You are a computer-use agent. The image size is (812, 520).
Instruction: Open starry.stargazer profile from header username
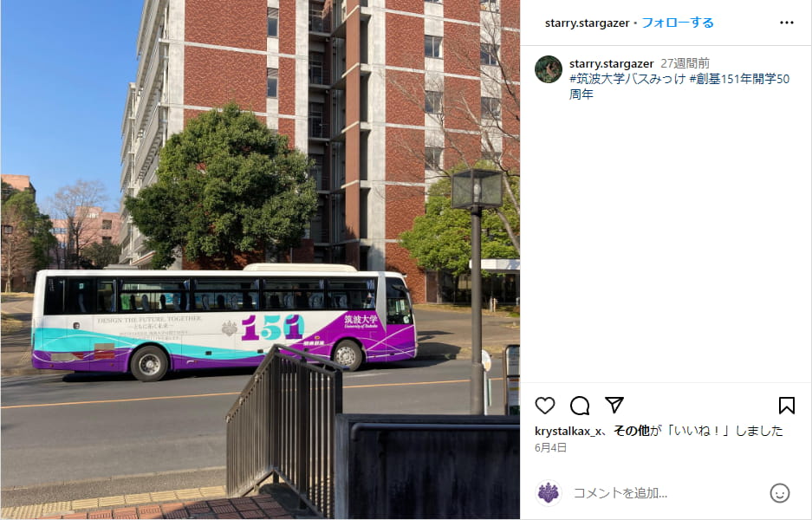coord(588,23)
